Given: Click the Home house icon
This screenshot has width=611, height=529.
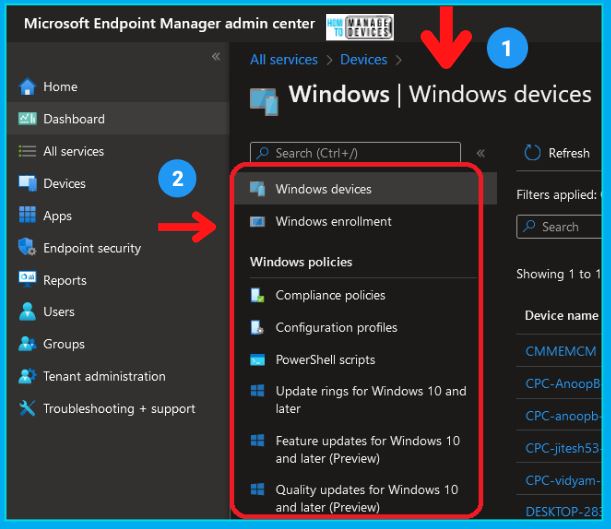Looking at the screenshot, I should tap(27, 86).
